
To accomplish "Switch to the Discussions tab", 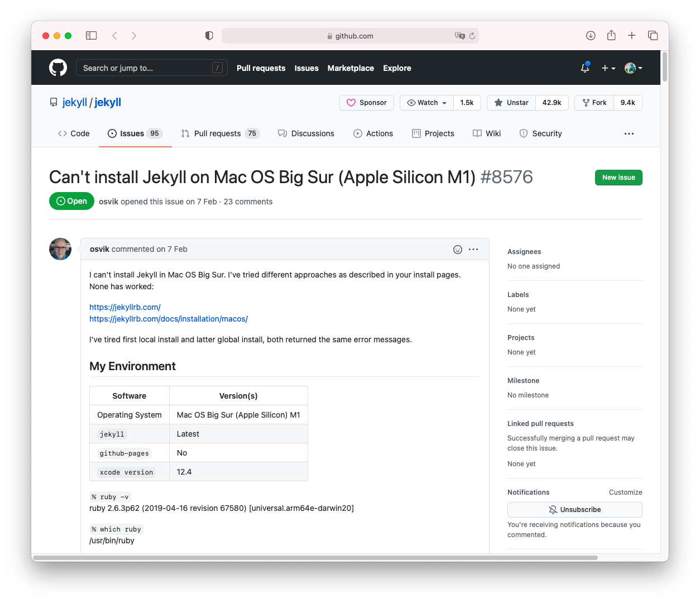I will [306, 133].
